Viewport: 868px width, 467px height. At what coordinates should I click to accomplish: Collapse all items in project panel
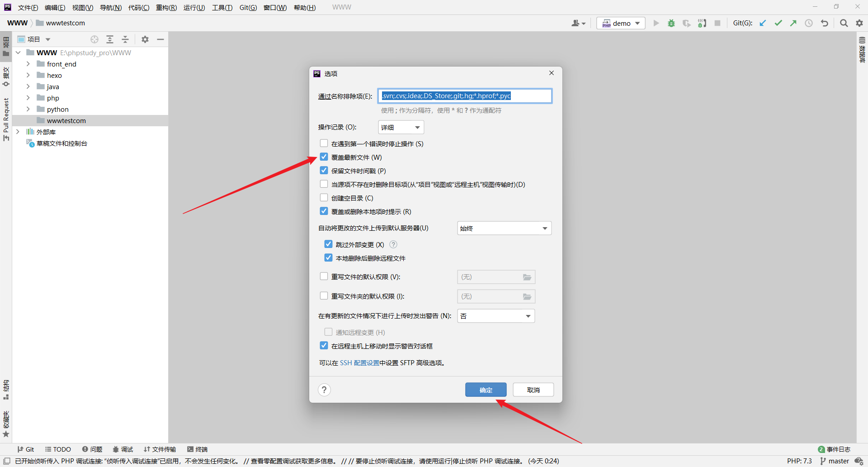click(125, 39)
